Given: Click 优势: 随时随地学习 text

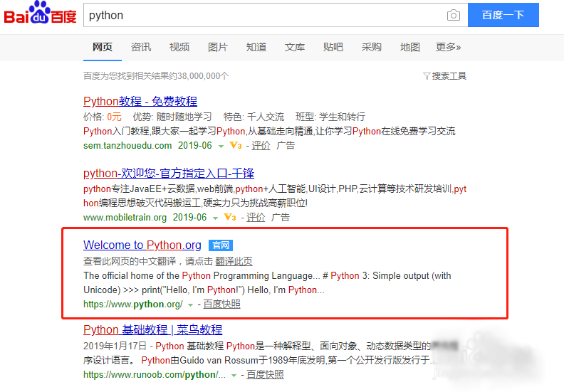Looking at the screenshot, I should coord(172,117).
